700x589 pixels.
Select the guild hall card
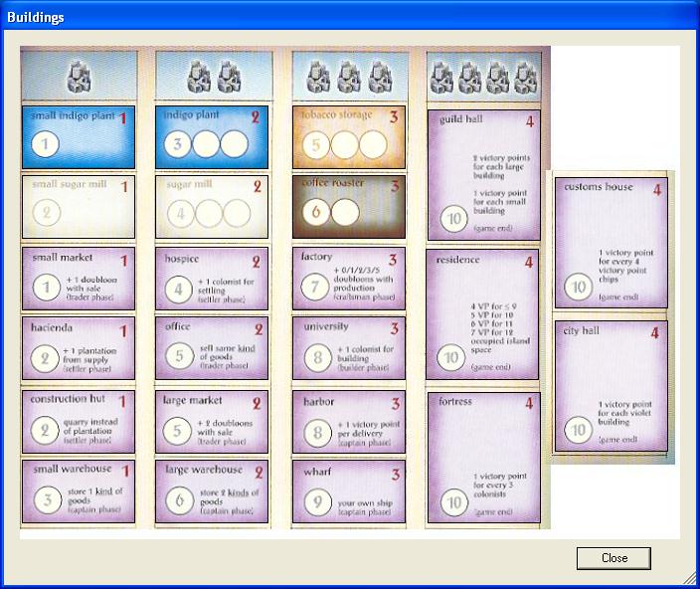coord(483,175)
